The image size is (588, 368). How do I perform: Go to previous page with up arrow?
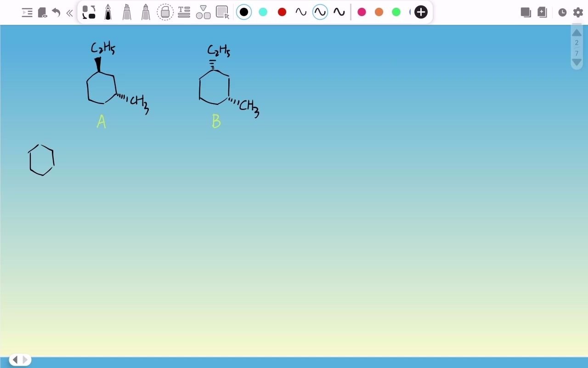pyautogui.click(x=577, y=32)
